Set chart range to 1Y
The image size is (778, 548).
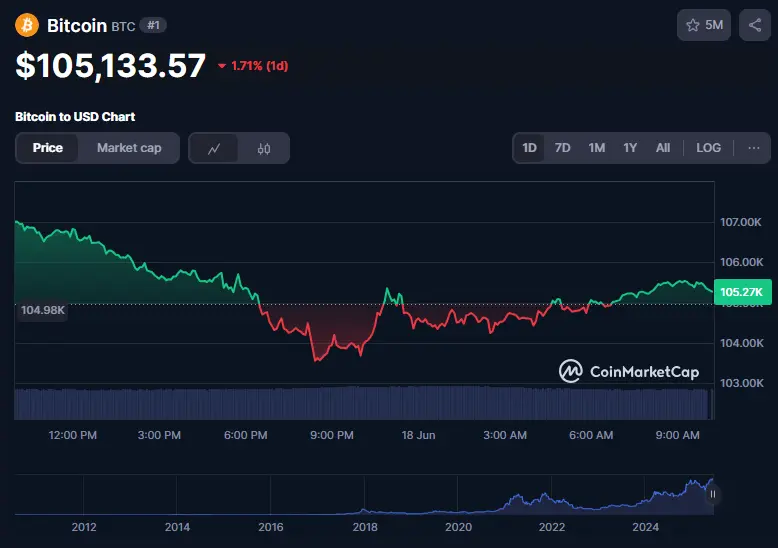pos(630,148)
